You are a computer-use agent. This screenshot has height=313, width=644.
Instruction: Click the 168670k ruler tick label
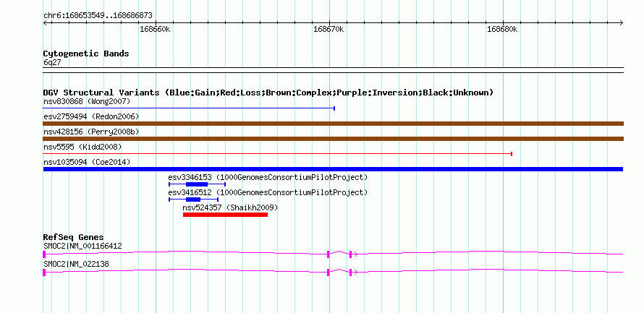(x=329, y=29)
